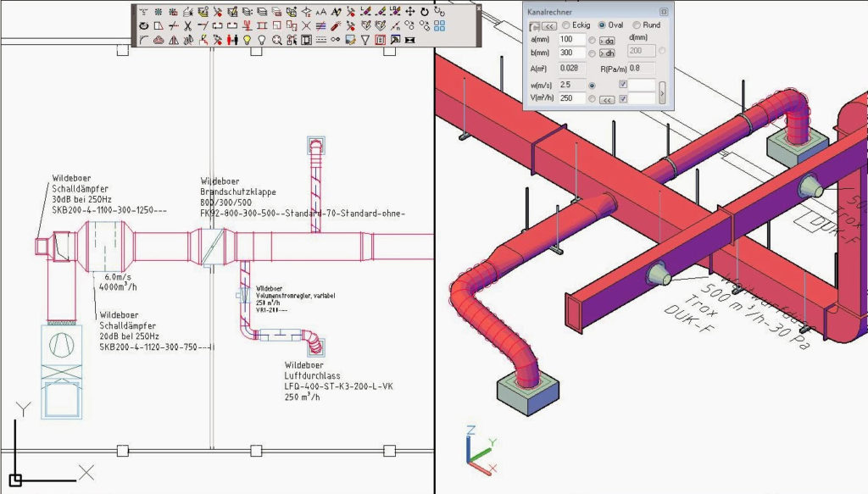Image resolution: width=868 pixels, height=494 pixels.
Task: Toggle the checkbox beside the V(m³/h) row
Action: pos(623,99)
